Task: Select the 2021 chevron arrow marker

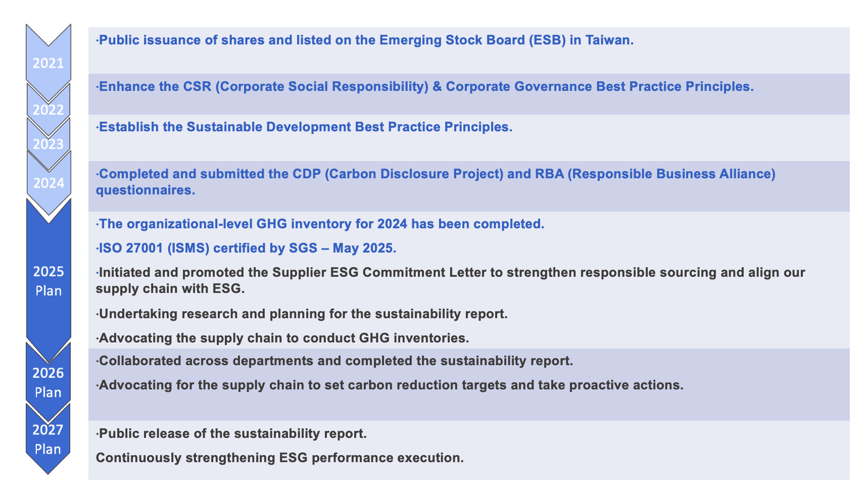Action: 48,63
